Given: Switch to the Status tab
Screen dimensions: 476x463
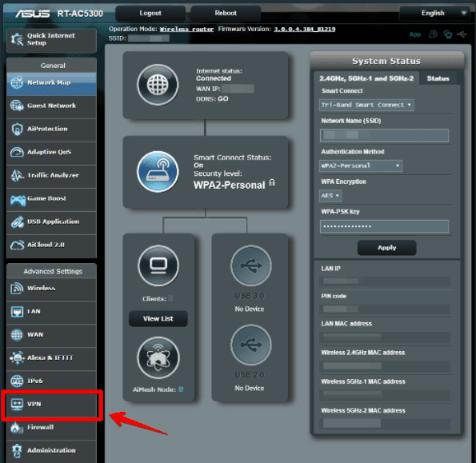Looking at the screenshot, I should [438, 78].
